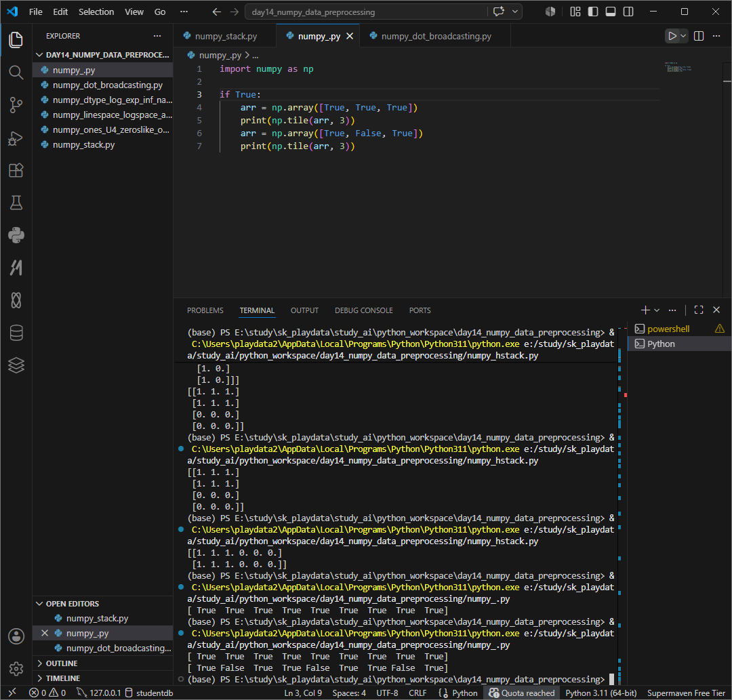This screenshot has width=732, height=700.
Task: Open the additional menus ellipsis after Go
Action: coord(184,12)
